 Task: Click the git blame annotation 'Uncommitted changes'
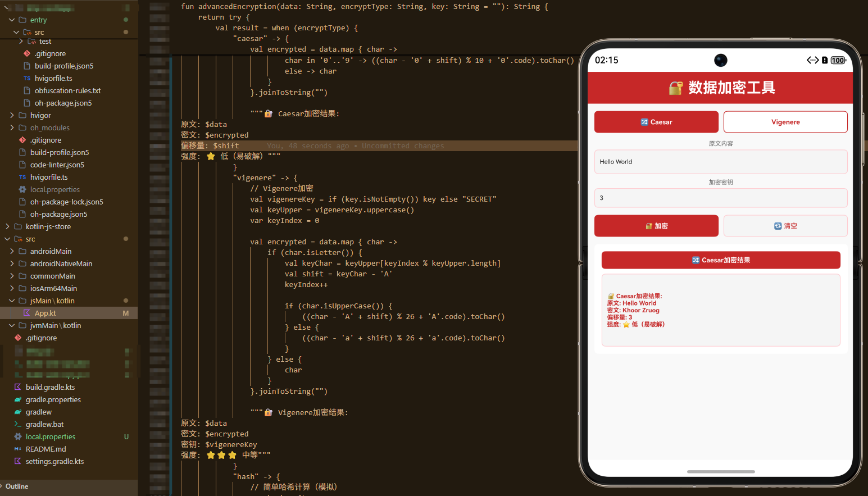[x=403, y=146]
